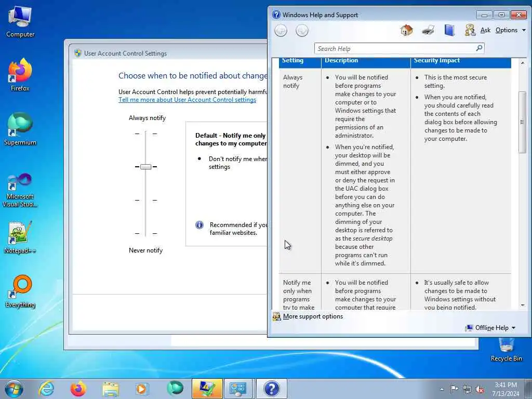This screenshot has height=399, width=532.
Task: Go back in Windows Help and Support
Action: (281, 31)
